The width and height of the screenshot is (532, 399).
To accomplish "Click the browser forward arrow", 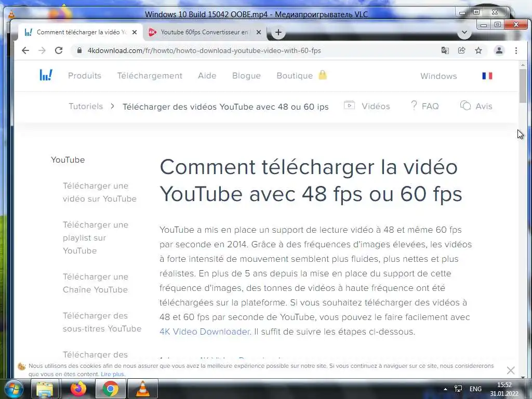I will (42, 50).
